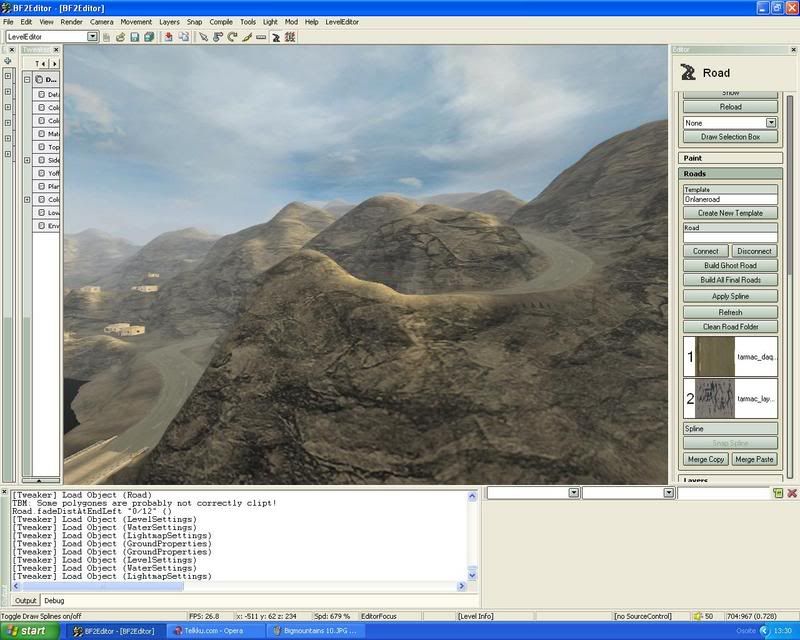The width and height of the screenshot is (800, 640).
Task: Select the arrow pointer selection tool
Action: [203, 37]
